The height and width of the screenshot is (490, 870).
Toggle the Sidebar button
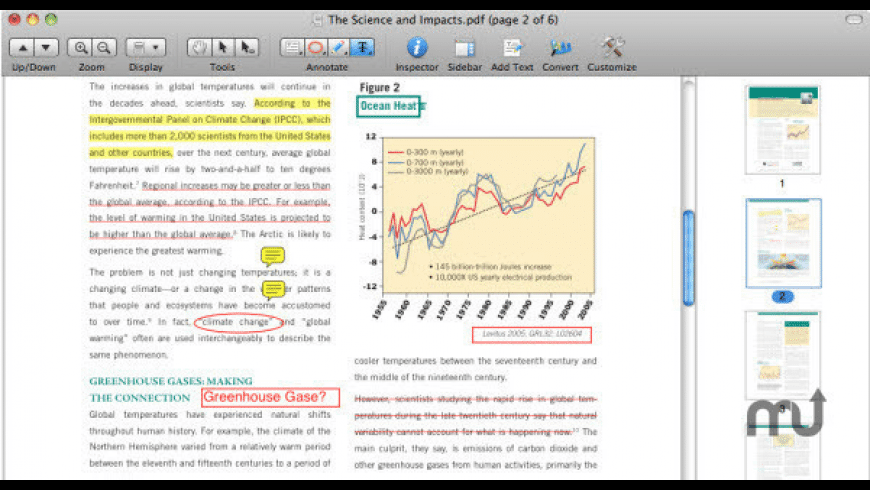point(465,49)
